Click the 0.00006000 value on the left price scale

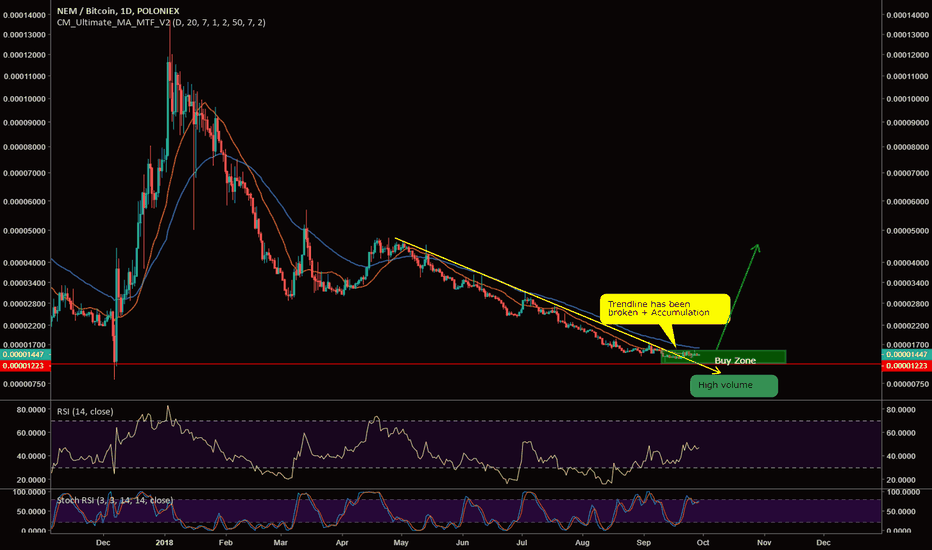[x=24, y=202]
